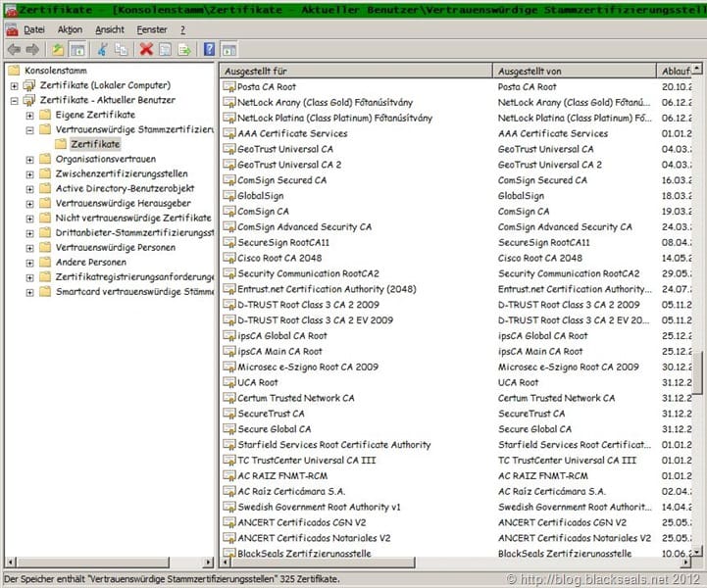Click the console toolbox icon left of Datei
Image resolution: width=707 pixels, height=588 pixels.
coord(12,30)
